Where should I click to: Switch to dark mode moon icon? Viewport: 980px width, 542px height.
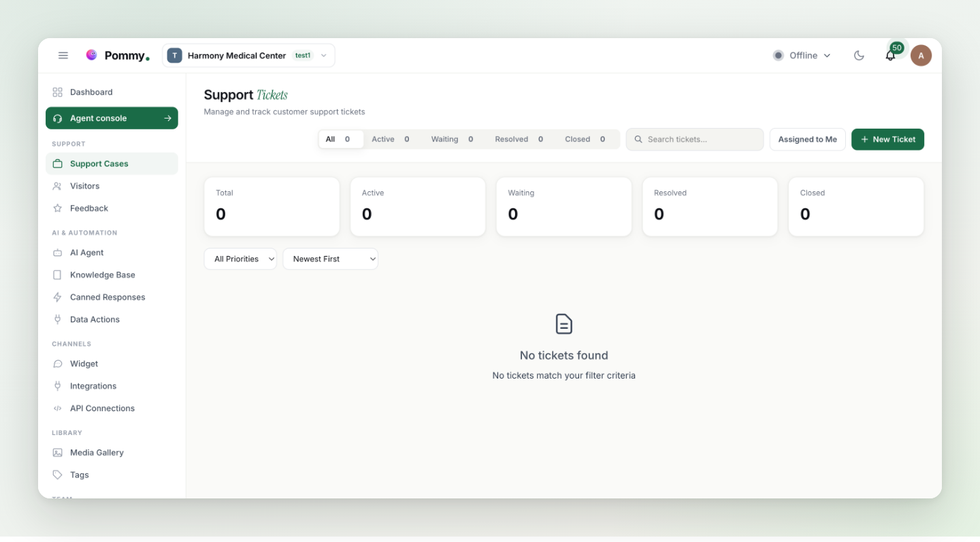pyautogui.click(x=859, y=56)
